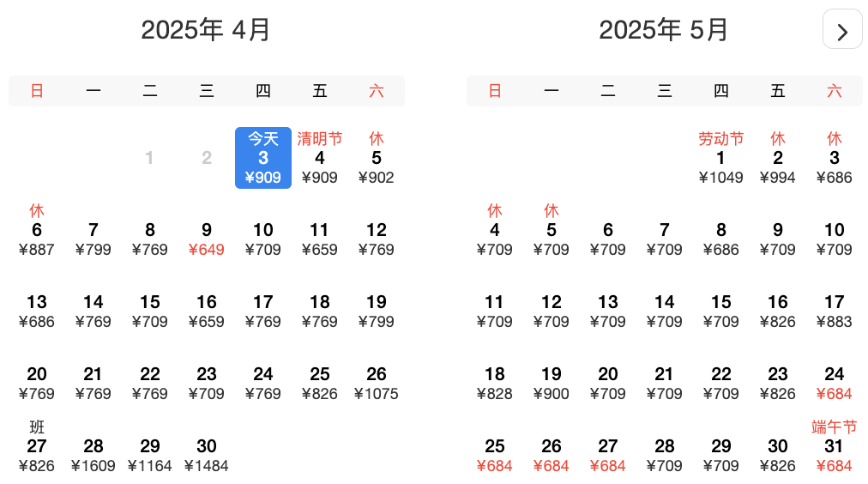Select April 26 priced ¥1075

click(377, 384)
